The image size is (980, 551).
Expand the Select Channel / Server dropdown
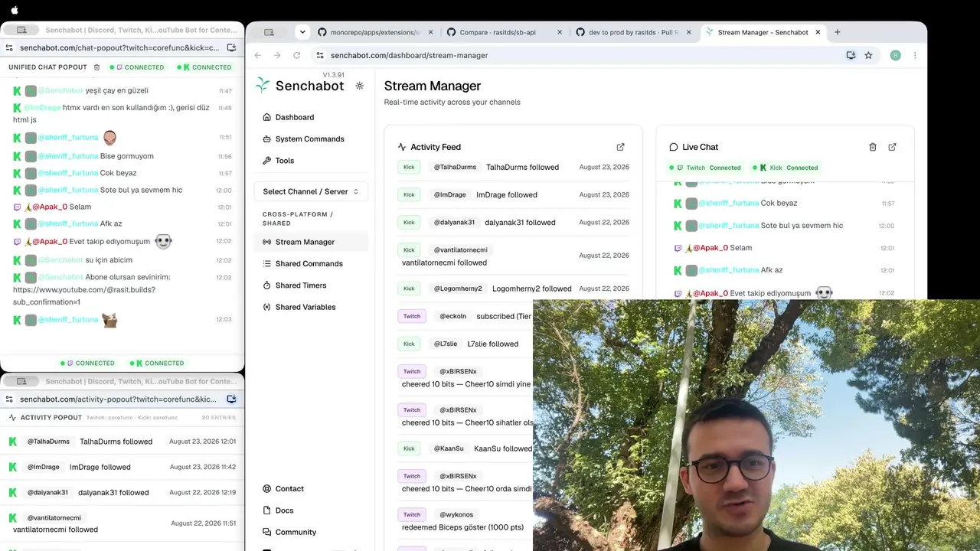[x=311, y=191]
